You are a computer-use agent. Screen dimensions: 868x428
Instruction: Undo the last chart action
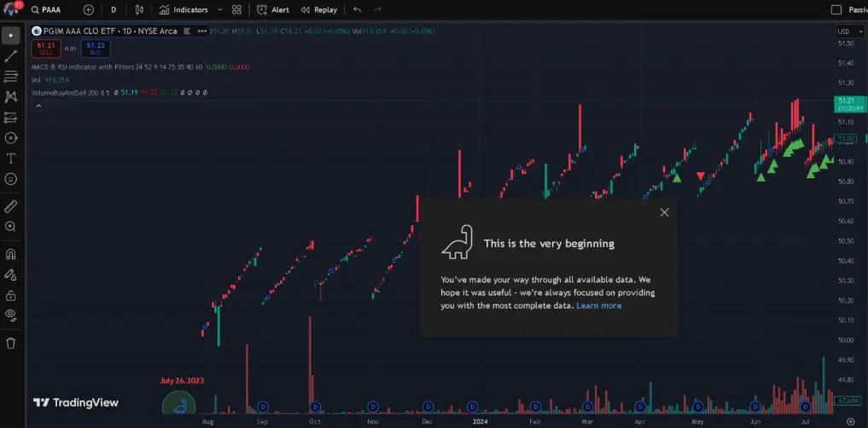tap(357, 10)
